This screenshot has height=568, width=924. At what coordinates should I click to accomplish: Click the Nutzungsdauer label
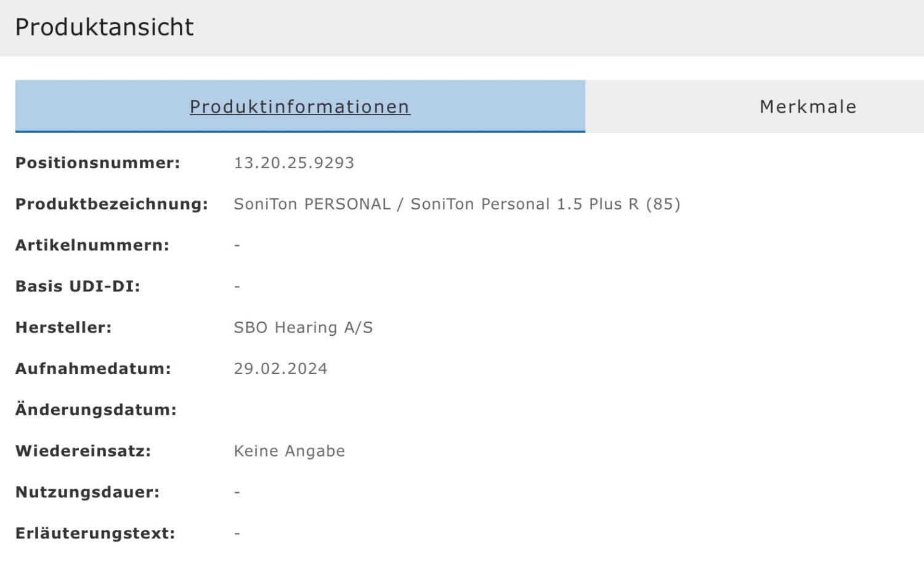(x=87, y=492)
